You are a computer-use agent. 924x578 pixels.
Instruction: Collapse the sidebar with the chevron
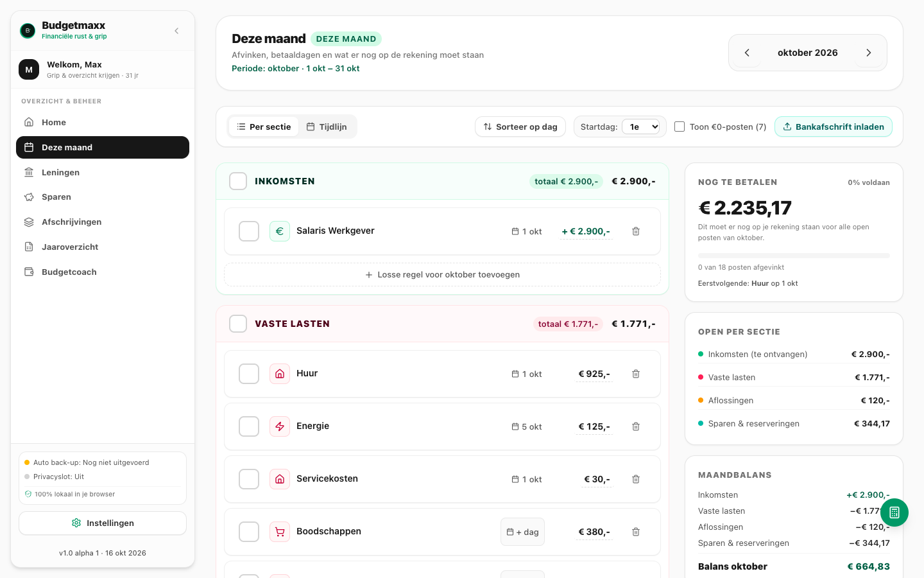tap(176, 31)
